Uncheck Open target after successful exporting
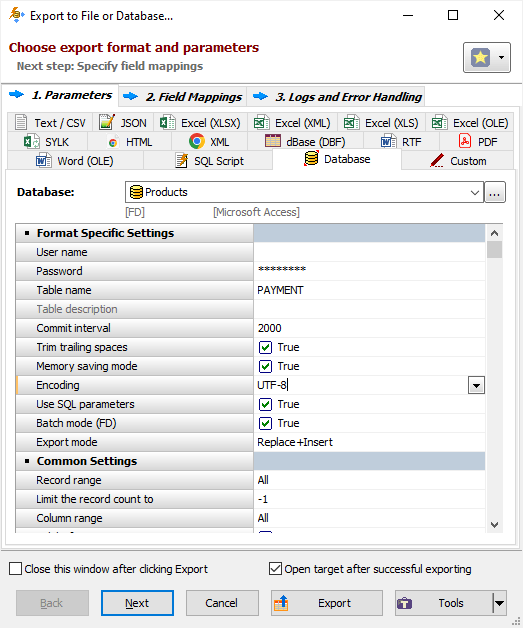The height and width of the screenshot is (628, 523). tap(275, 569)
